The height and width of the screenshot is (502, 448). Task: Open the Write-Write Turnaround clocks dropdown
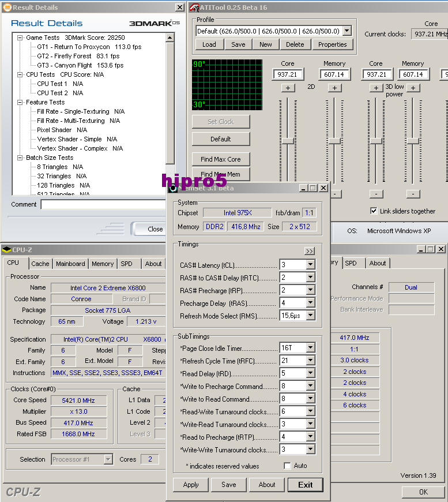[310, 449]
